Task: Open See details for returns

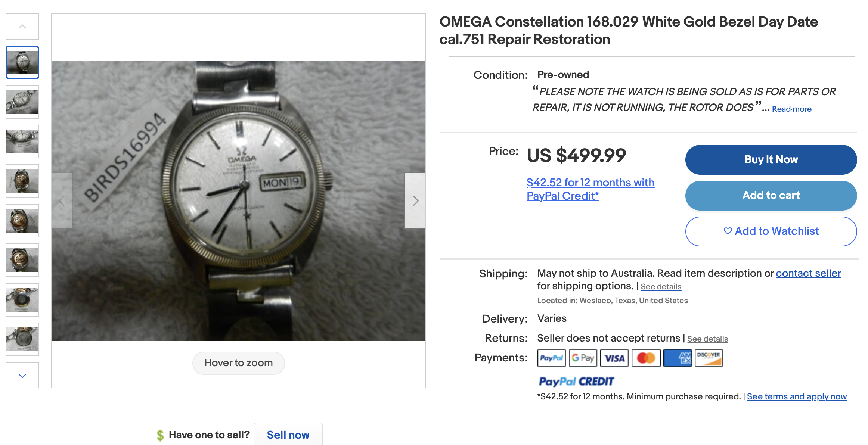Action: pos(707,339)
